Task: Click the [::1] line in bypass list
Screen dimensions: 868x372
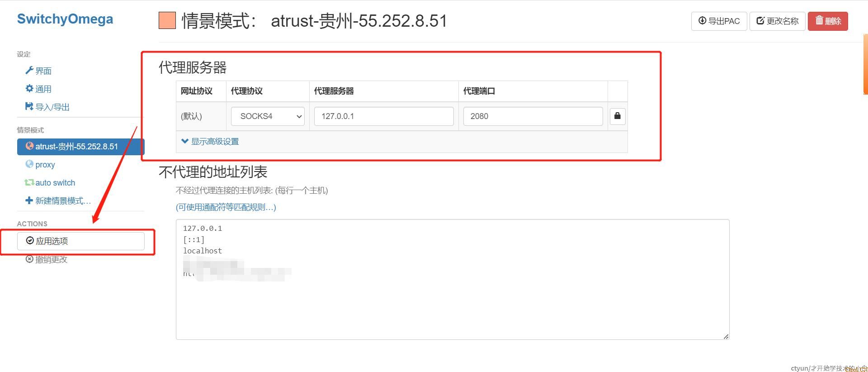Action: point(194,239)
